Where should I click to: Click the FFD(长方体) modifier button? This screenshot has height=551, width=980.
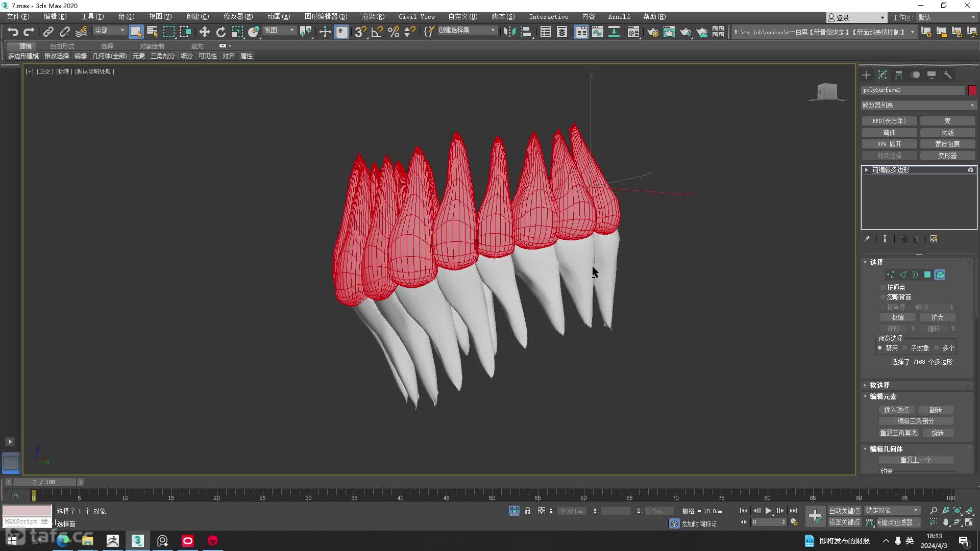(889, 121)
